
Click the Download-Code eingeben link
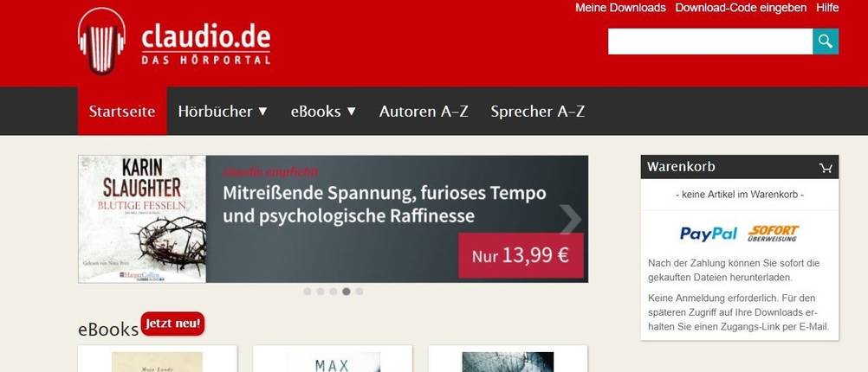(741, 8)
